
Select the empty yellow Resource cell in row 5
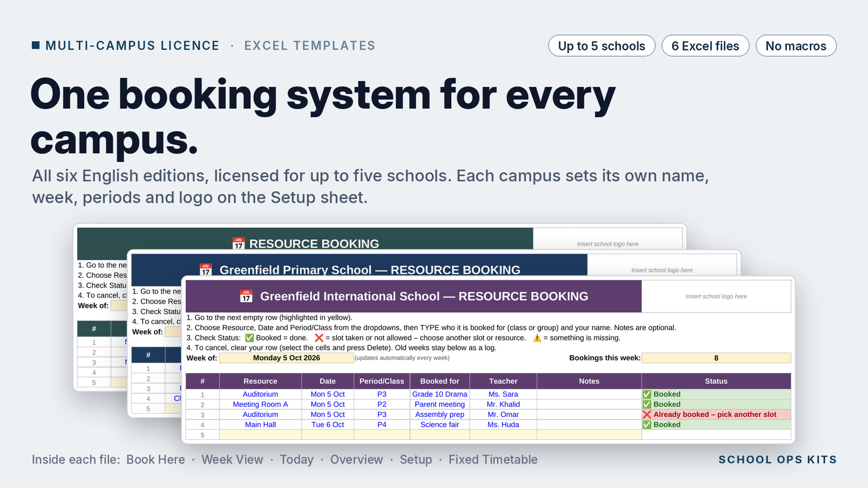click(x=260, y=435)
